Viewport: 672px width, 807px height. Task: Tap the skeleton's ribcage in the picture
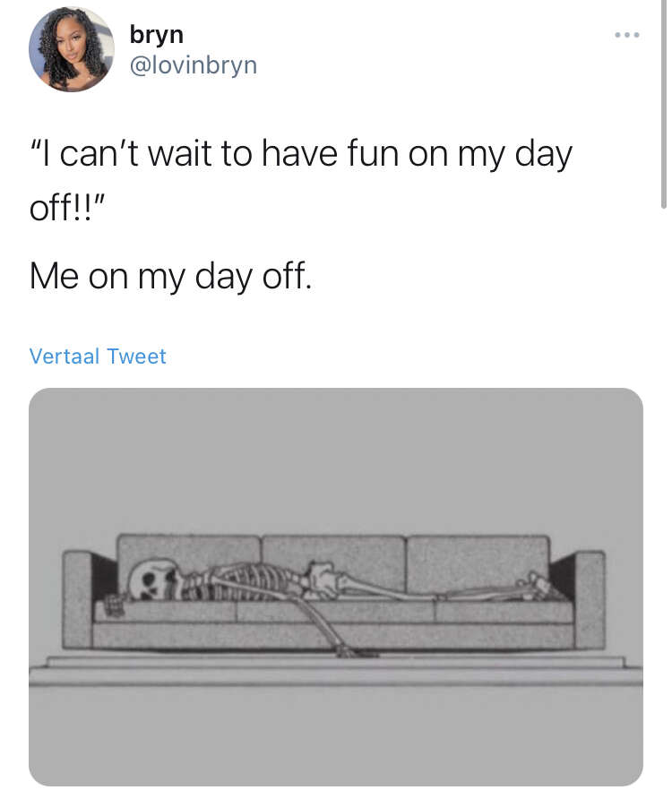pos(247,580)
